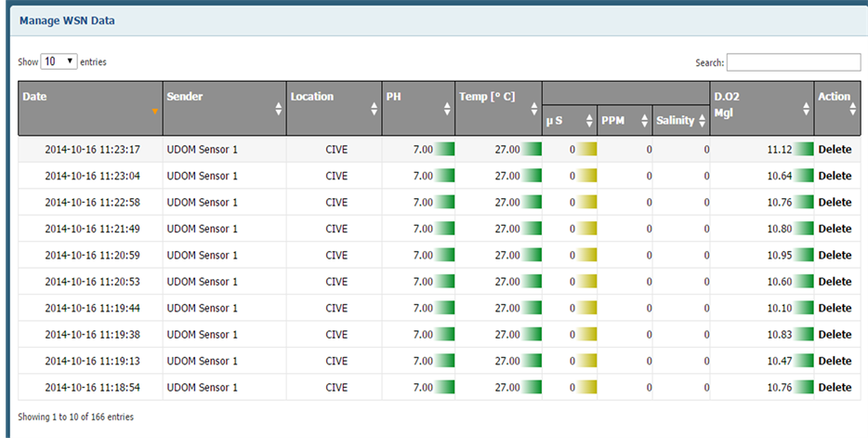Delete the 11:18:54 row
Screen dimensions: 868x438
(834, 387)
